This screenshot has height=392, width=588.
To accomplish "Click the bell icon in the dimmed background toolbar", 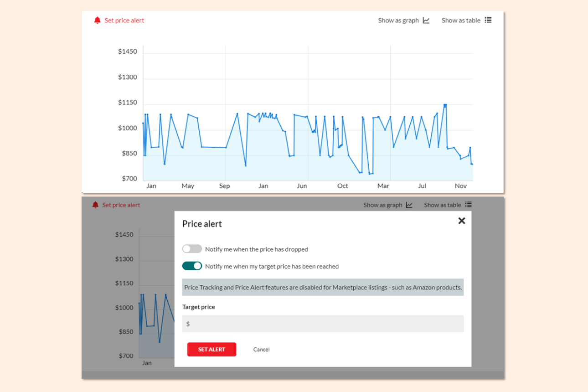I will 95,205.
